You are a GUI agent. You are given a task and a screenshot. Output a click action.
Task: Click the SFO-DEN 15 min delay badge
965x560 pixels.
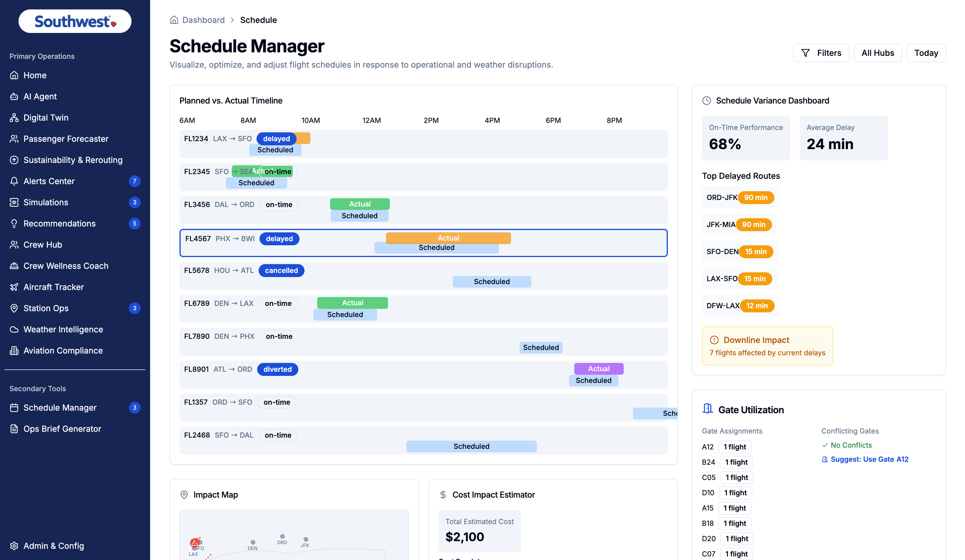point(756,252)
